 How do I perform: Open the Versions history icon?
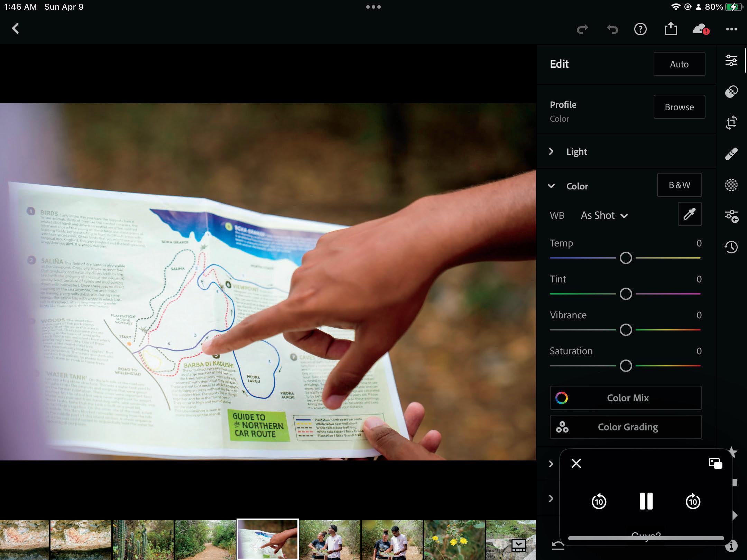(x=731, y=247)
